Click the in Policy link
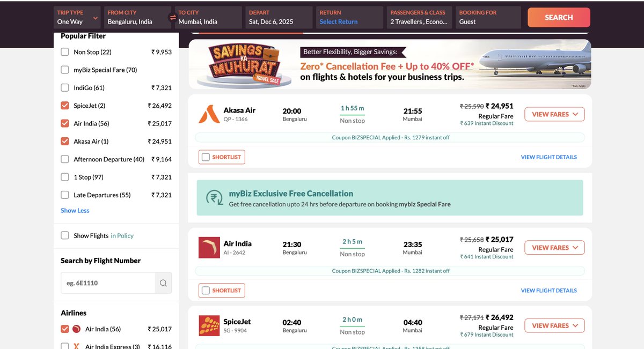Image resolution: width=644 pixels, height=349 pixels. point(122,236)
